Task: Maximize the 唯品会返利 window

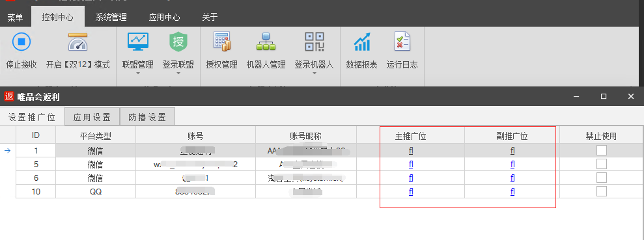Action: (x=604, y=96)
